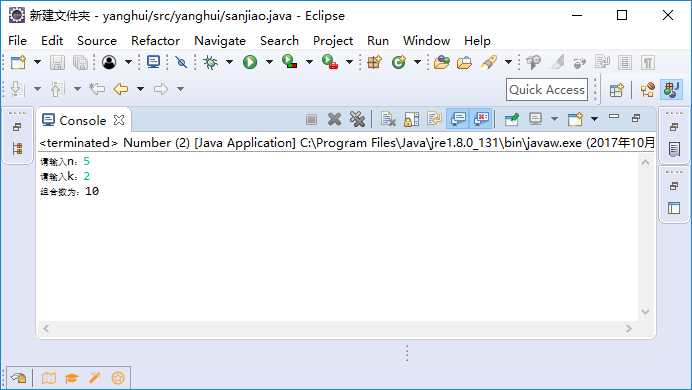Click the New Java Class icon
The width and height of the screenshot is (692, 390).
click(399, 62)
